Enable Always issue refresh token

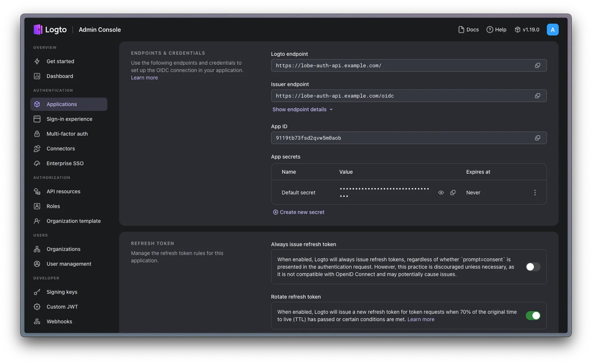(x=533, y=267)
